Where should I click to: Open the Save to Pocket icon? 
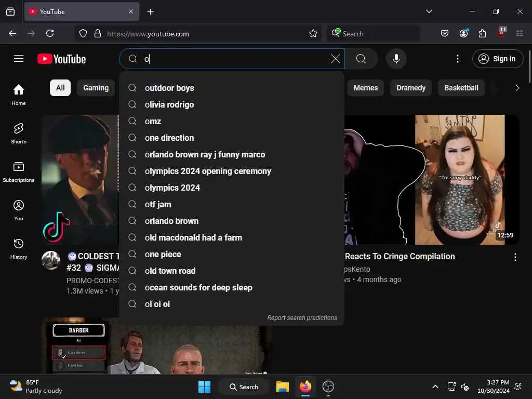[x=445, y=33]
